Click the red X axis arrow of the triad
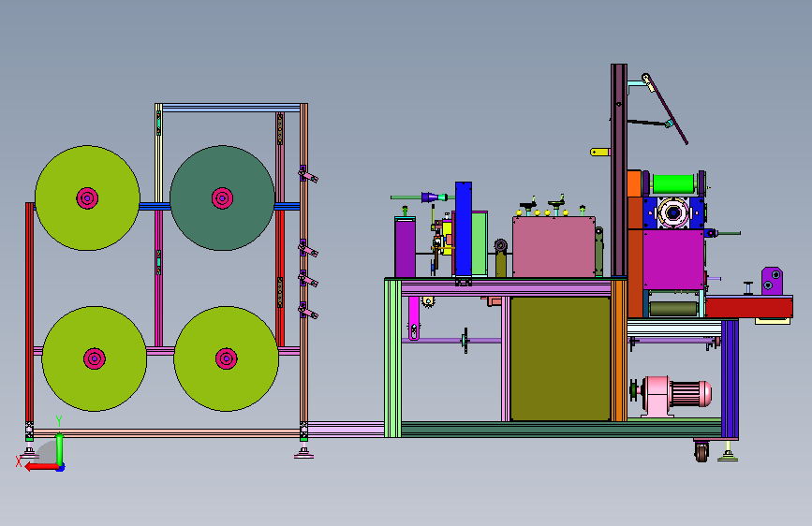This screenshot has height=526, width=812. point(41,466)
